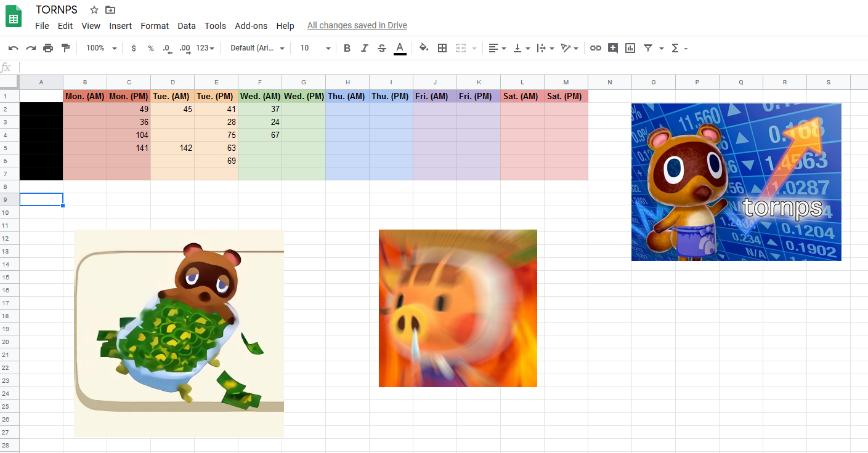The height and width of the screenshot is (453, 868).
Task: Click the All changes saved in Drive link
Action: pos(357,26)
